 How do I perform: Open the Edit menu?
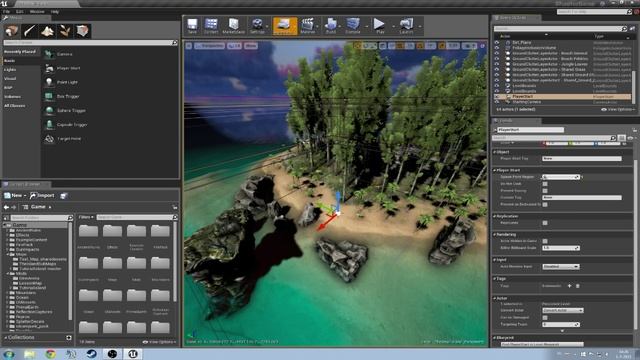click(20, 12)
